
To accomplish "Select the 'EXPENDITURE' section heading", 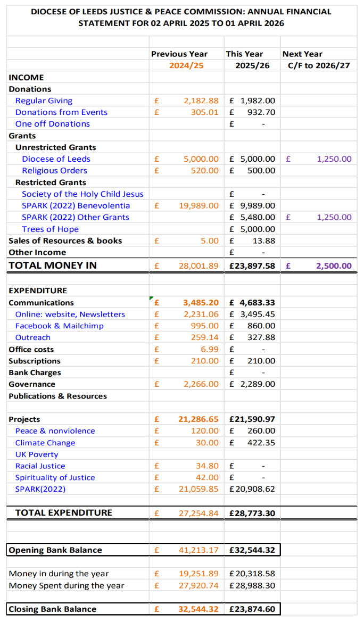I will click(38, 291).
